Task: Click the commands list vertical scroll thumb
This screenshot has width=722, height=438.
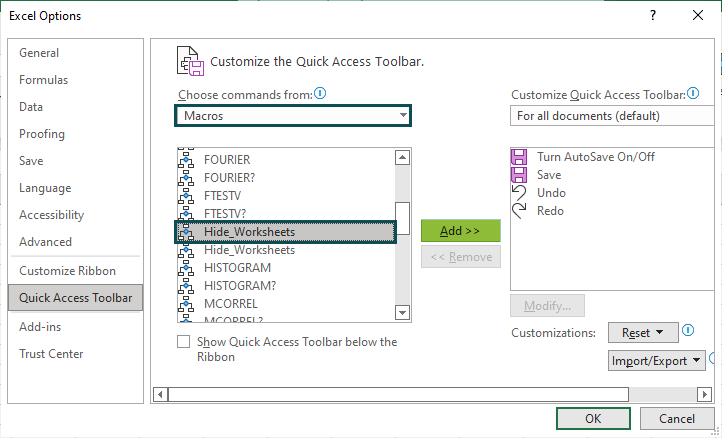Action: 402,218
